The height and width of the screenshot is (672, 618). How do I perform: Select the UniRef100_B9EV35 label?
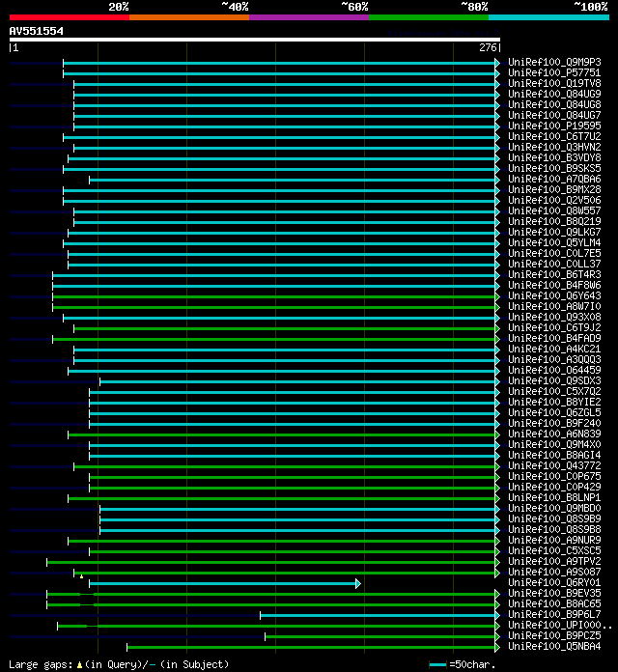[x=554, y=594]
